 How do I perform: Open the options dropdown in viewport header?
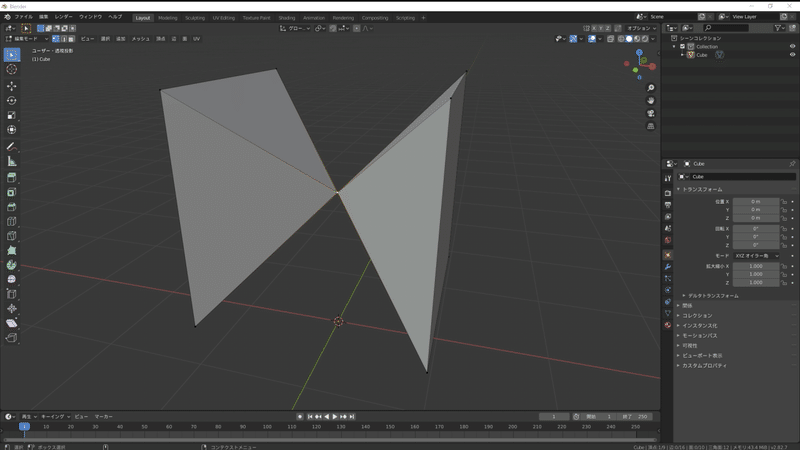(641, 28)
